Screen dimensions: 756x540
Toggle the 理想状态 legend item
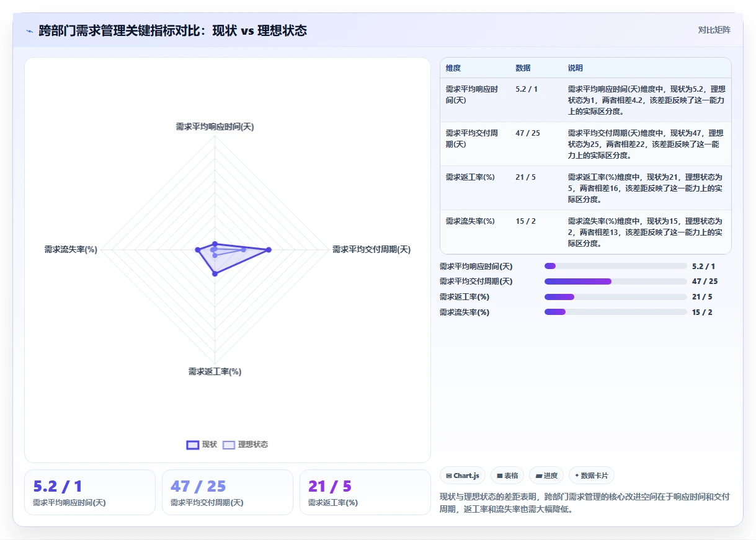pyautogui.click(x=246, y=445)
